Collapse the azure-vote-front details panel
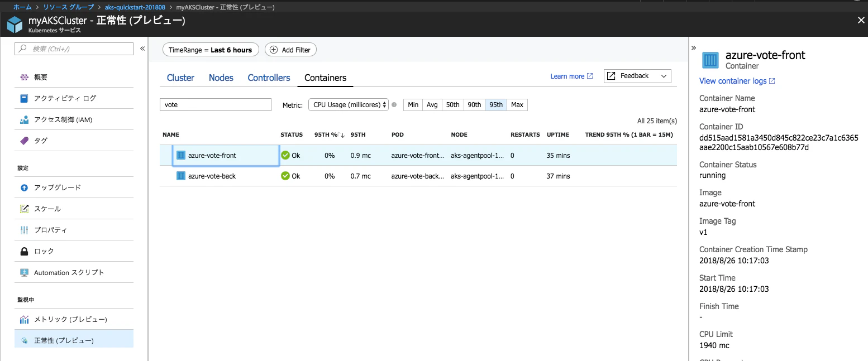Screen dimensions: 868x361 (x=694, y=48)
